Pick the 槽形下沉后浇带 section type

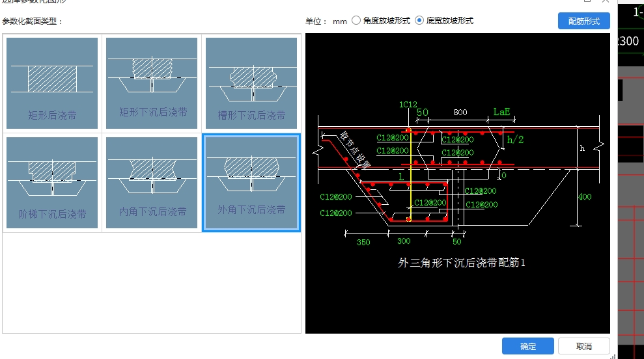point(251,83)
